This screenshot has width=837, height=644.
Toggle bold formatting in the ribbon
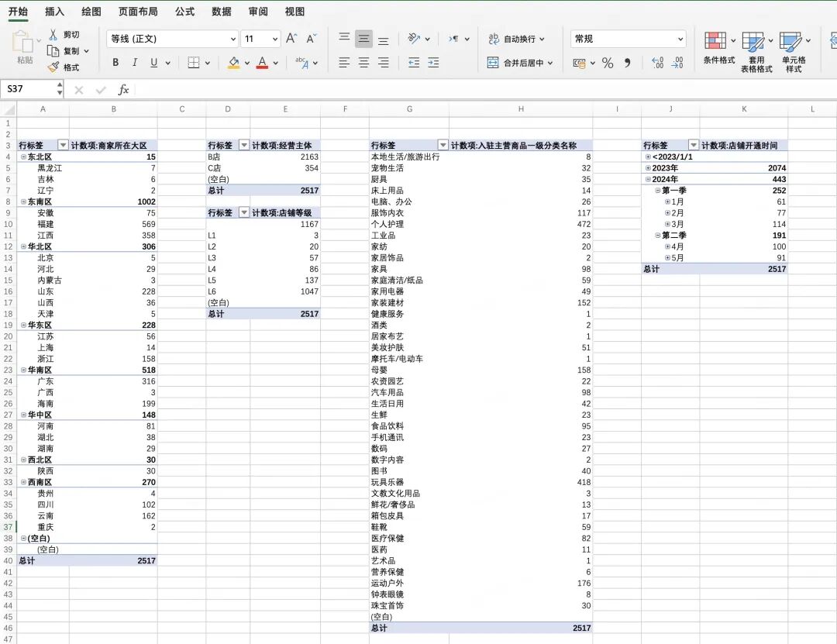[x=115, y=63]
